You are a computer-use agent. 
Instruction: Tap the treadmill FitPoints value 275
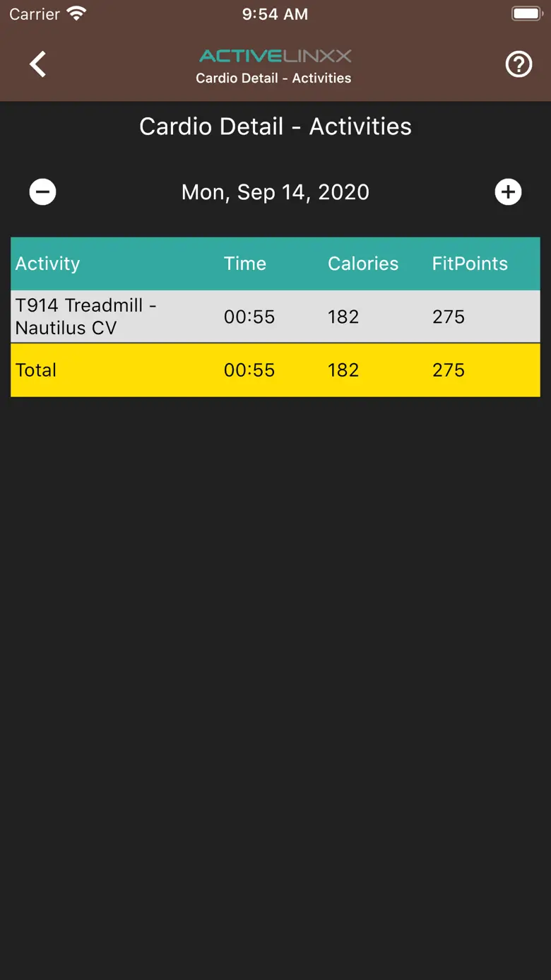click(x=449, y=317)
